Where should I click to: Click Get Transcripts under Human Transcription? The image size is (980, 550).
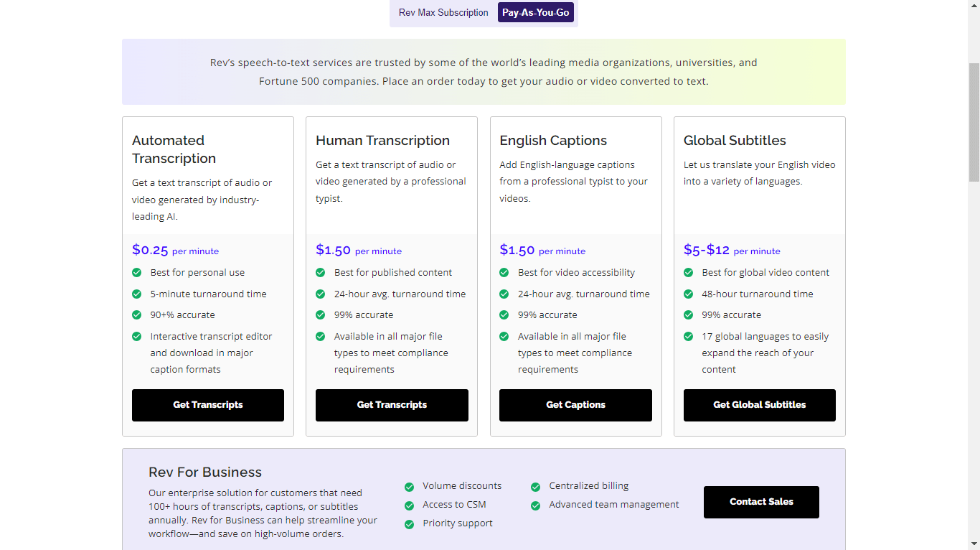(392, 405)
